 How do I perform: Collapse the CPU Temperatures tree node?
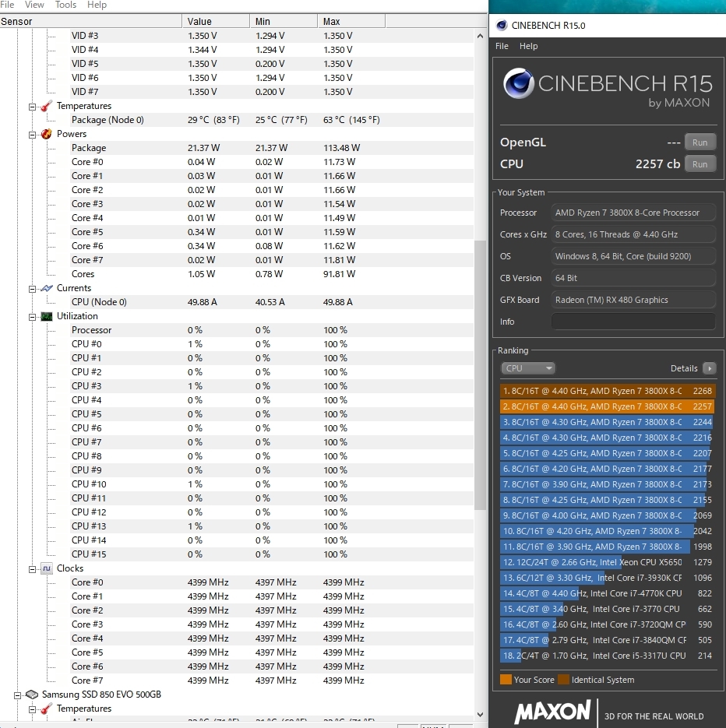(32, 107)
